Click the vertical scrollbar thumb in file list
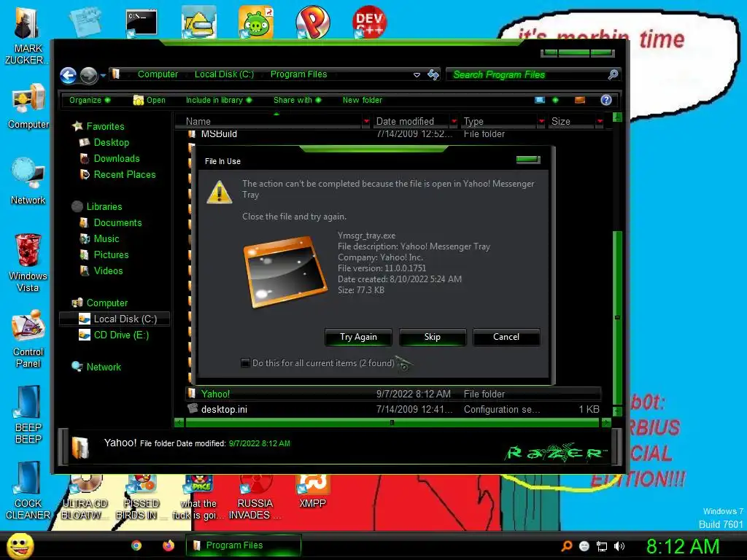 click(617, 317)
